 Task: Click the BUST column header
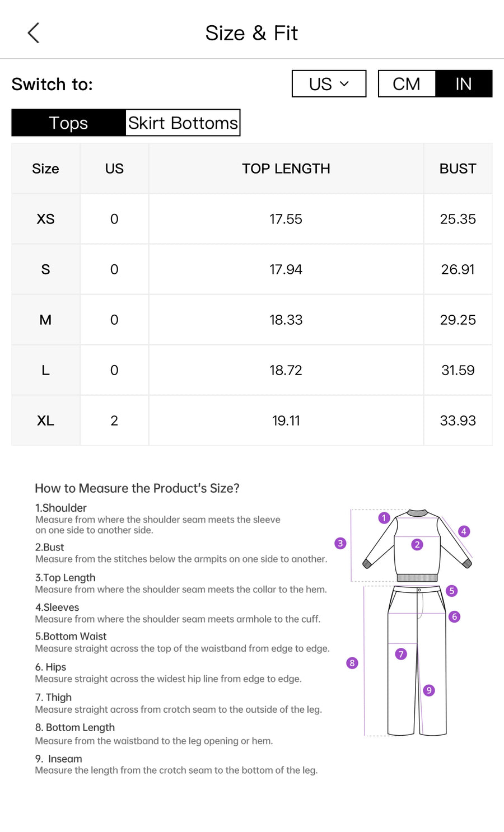pos(458,169)
